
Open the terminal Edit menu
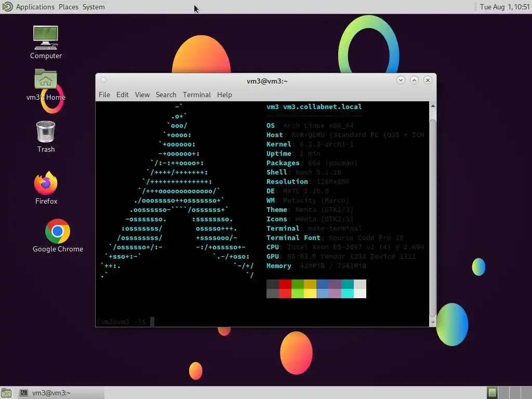[x=122, y=95]
